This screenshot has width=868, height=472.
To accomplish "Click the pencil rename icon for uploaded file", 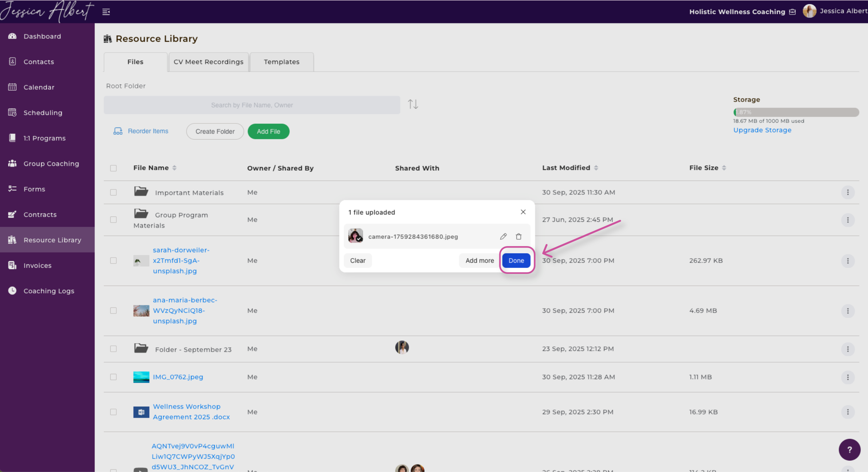I will [503, 236].
